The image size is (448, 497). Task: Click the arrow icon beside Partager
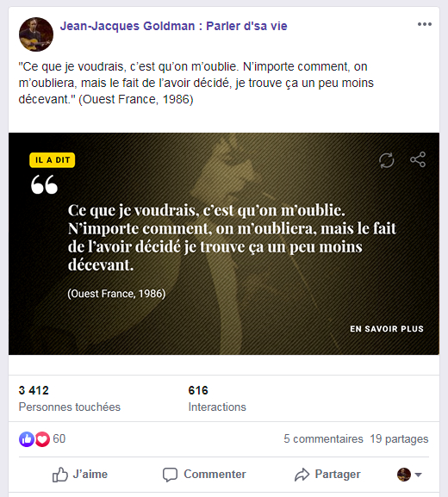pyautogui.click(x=302, y=475)
